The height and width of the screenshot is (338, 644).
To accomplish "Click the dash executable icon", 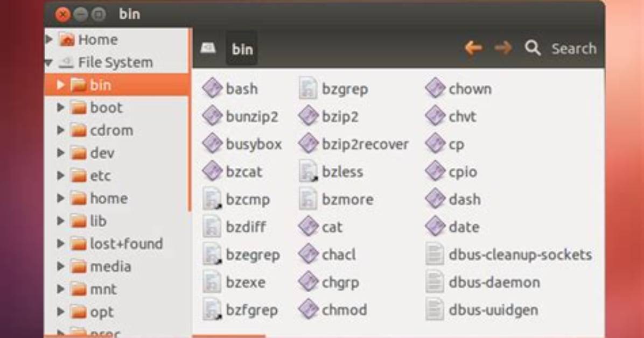I will (436, 199).
